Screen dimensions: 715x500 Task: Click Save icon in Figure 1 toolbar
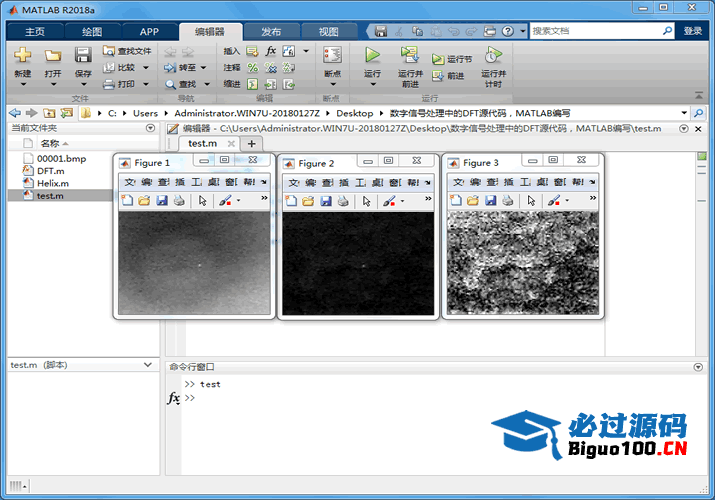coord(162,201)
